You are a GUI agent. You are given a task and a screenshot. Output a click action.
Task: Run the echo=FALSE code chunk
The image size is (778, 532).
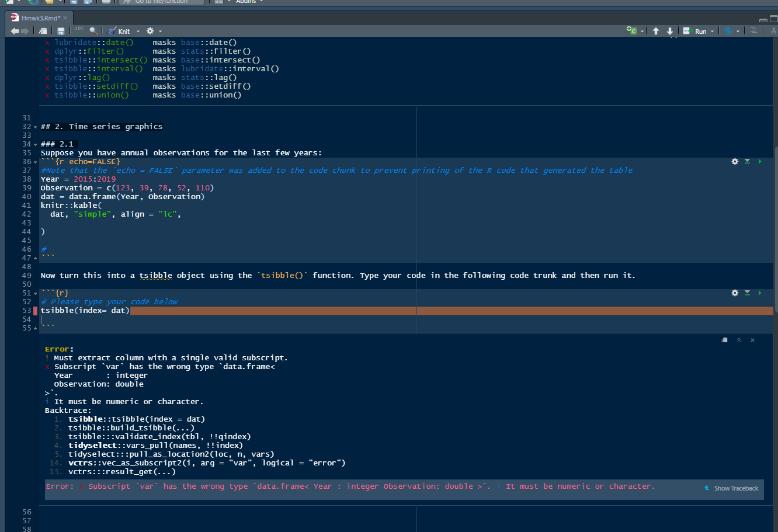pyautogui.click(x=759, y=161)
